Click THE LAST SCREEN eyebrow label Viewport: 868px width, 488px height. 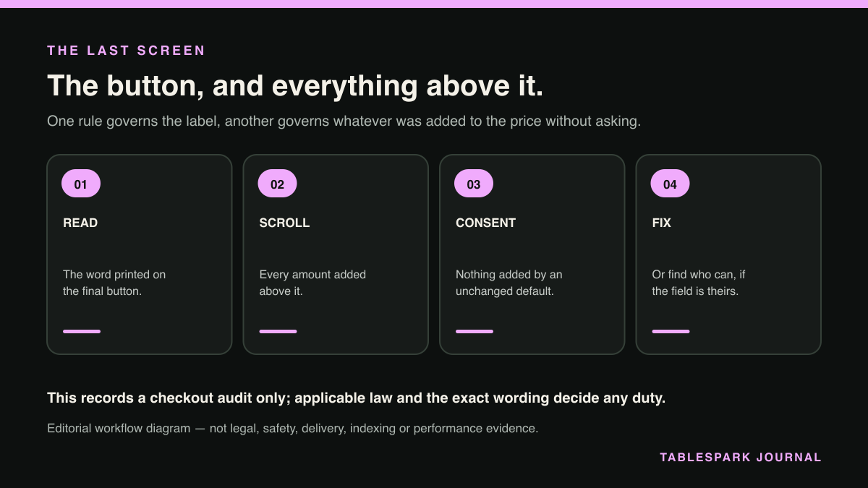point(127,51)
